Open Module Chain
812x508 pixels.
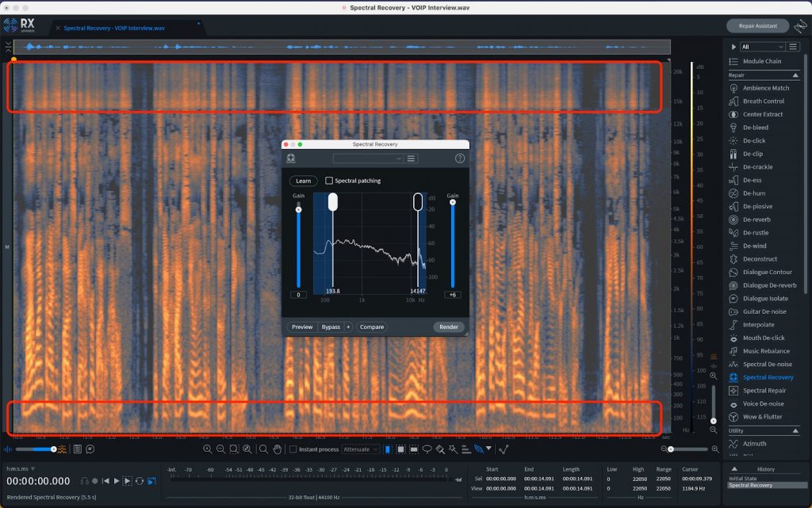pos(756,61)
